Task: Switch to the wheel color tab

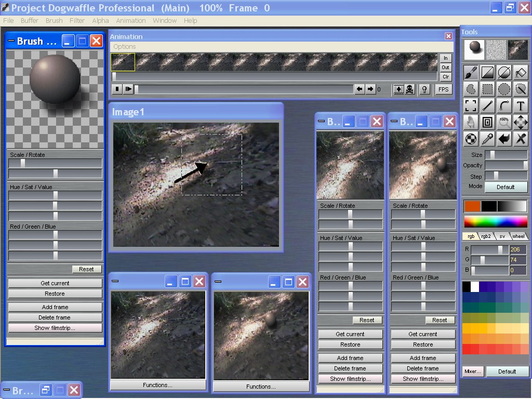Action: point(518,236)
